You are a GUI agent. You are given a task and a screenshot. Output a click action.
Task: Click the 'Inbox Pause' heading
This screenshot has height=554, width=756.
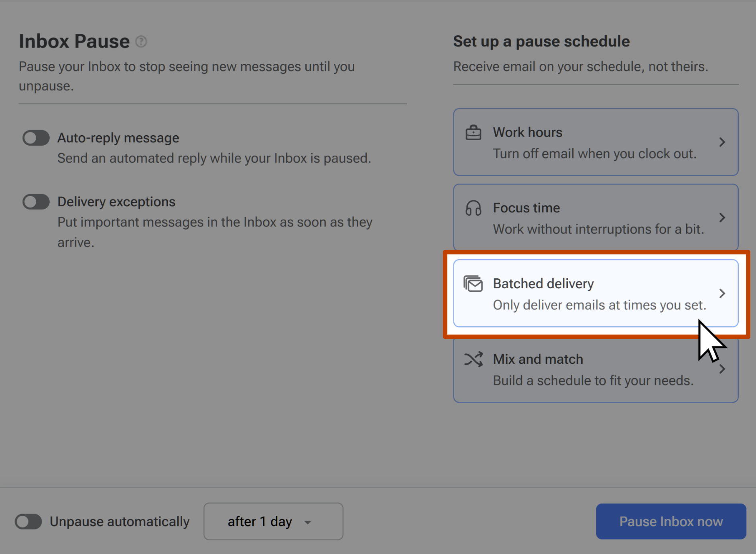tap(74, 41)
